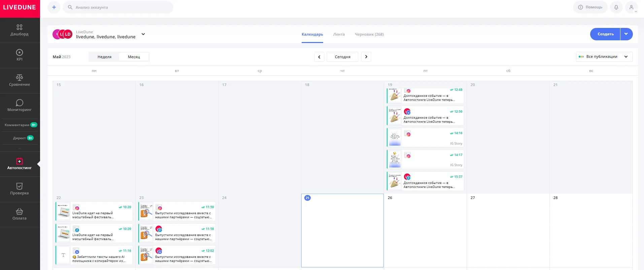Switch calendar view to Месяц
The image size is (644, 270).
(134, 57)
